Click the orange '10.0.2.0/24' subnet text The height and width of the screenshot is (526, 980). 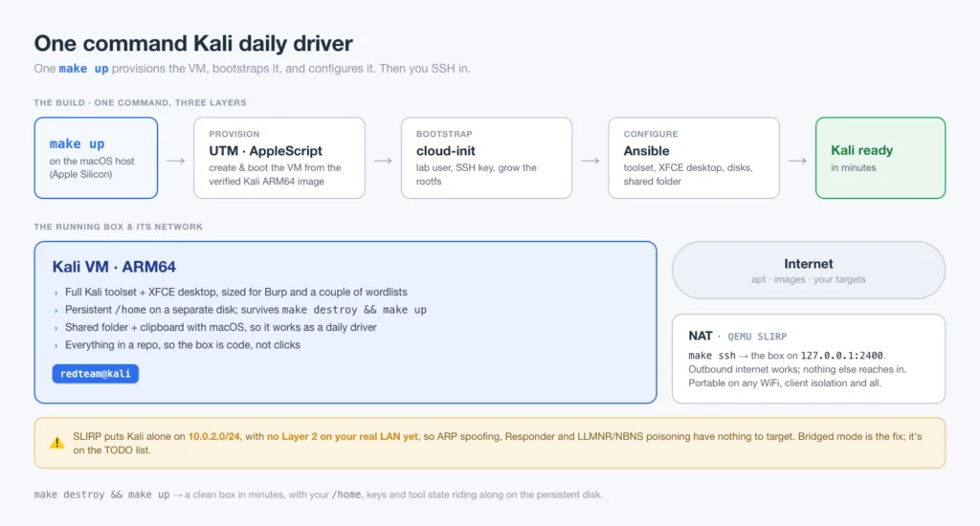point(213,437)
